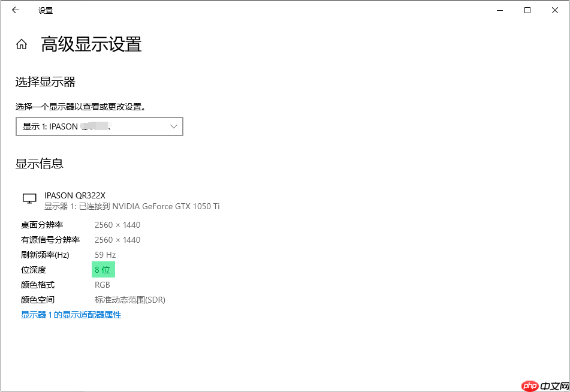This screenshot has width=570, height=392.
Task: Click the 颜色格式 RGB value
Action: [x=102, y=284]
